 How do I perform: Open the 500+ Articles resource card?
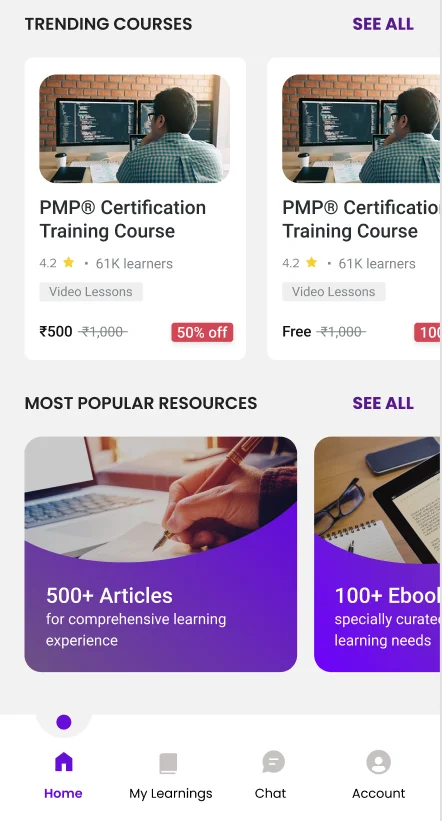click(x=161, y=554)
